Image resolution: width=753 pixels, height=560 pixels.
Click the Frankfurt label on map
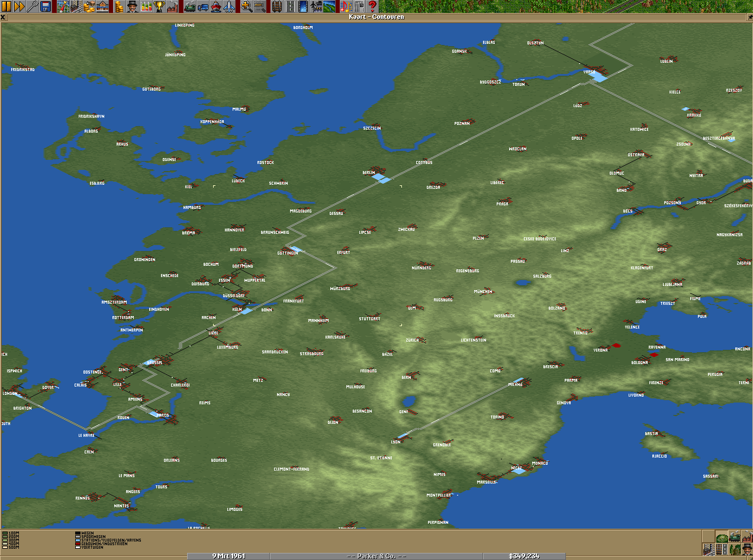coord(293,301)
